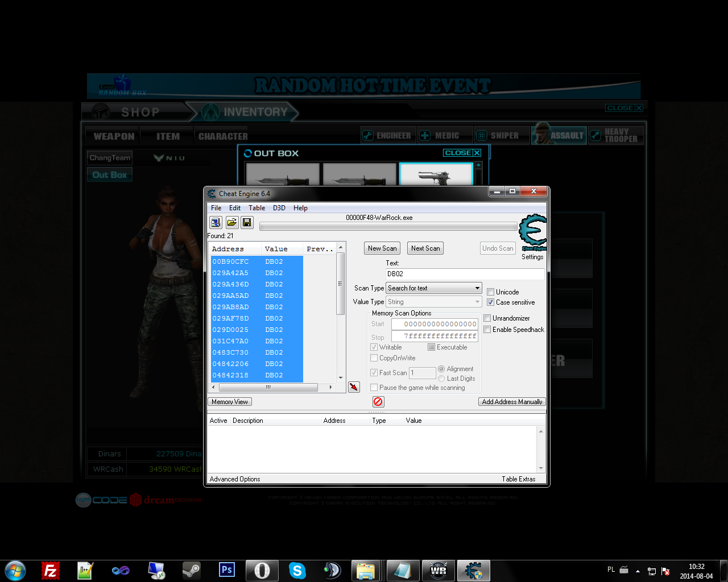Open Advanced Options

tap(235, 479)
